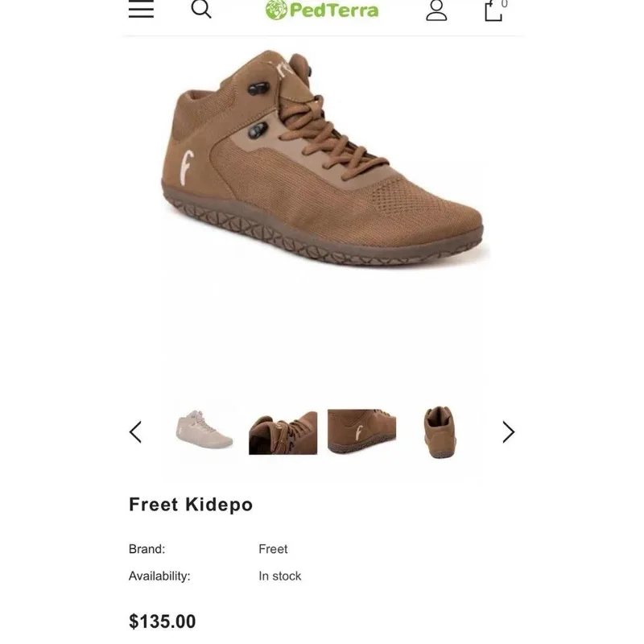Open the user account icon
The height and width of the screenshot is (644, 644).
click(x=436, y=10)
